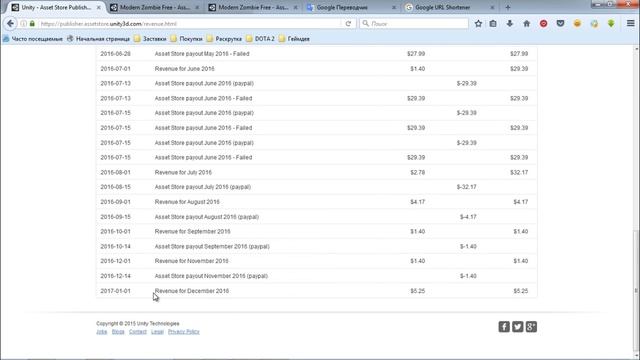Switch to second Modern Zombie Free tab

(253, 7)
